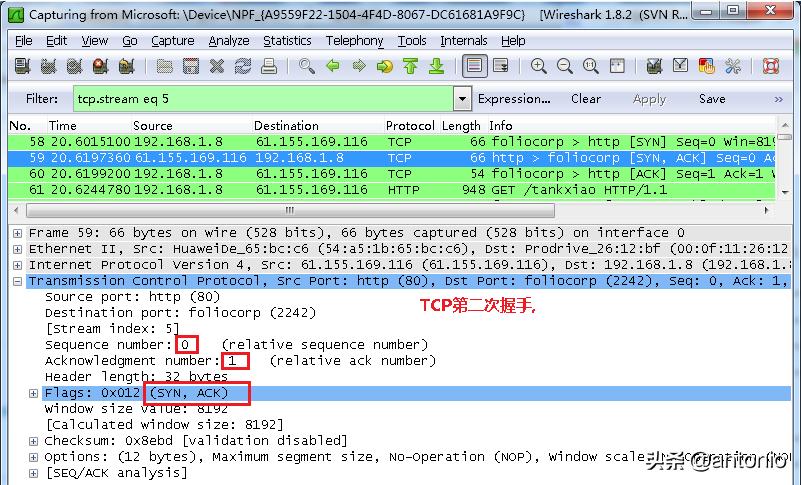Click the display filter input field
Image resolution: width=801 pixels, height=485 pixels.
click(x=263, y=99)
